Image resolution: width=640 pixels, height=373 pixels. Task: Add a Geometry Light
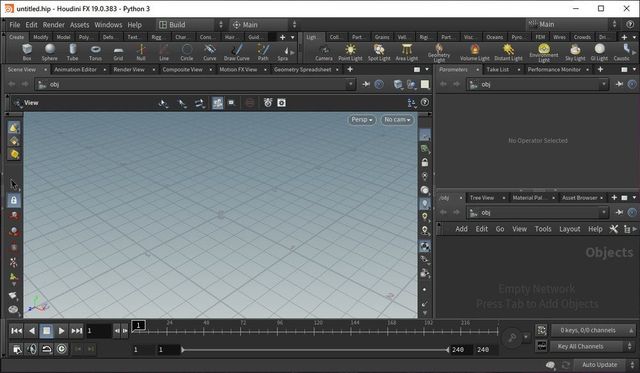click(x=439, y=53)
